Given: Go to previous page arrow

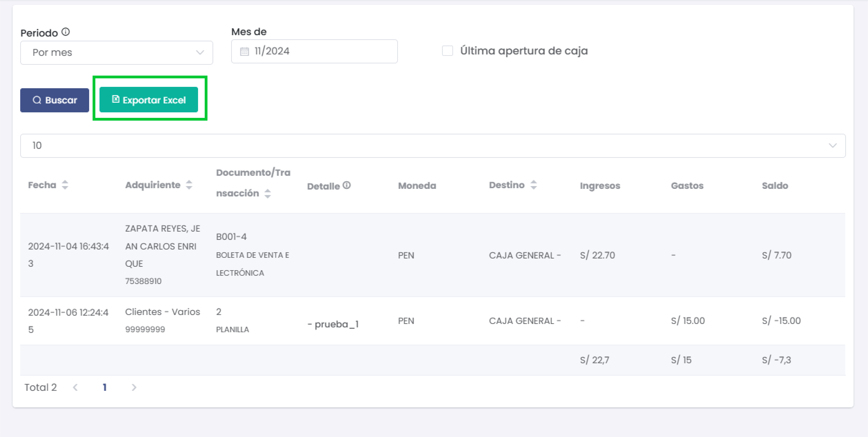Looking at the screenshot, I should pyautogui.click(x=76, y=387).
